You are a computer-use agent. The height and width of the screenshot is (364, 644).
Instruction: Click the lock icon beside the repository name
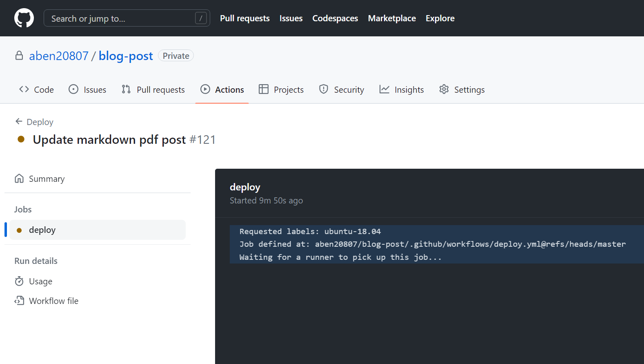point(19,56)
